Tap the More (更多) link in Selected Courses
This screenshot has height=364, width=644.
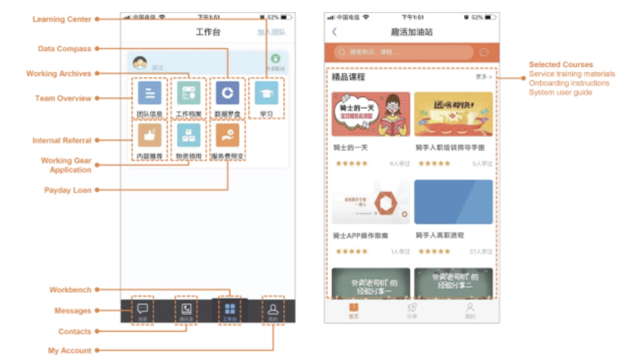click(484, 77)
